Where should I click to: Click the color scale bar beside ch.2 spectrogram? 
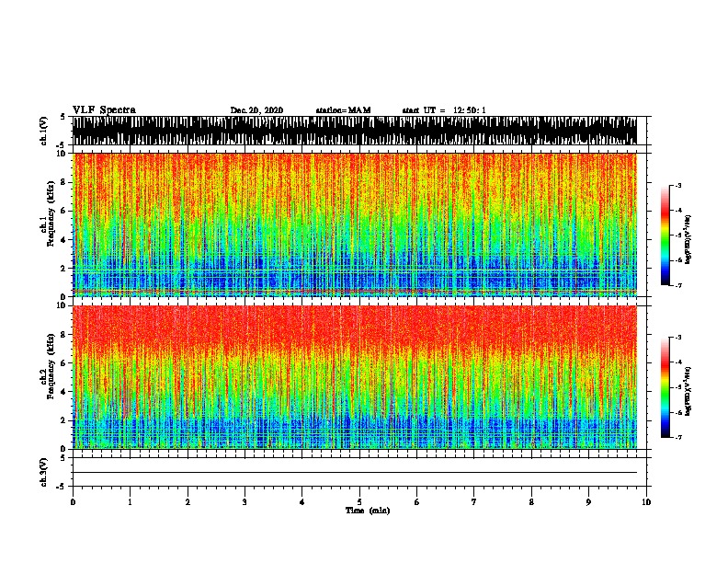click(x=665, y=387)
